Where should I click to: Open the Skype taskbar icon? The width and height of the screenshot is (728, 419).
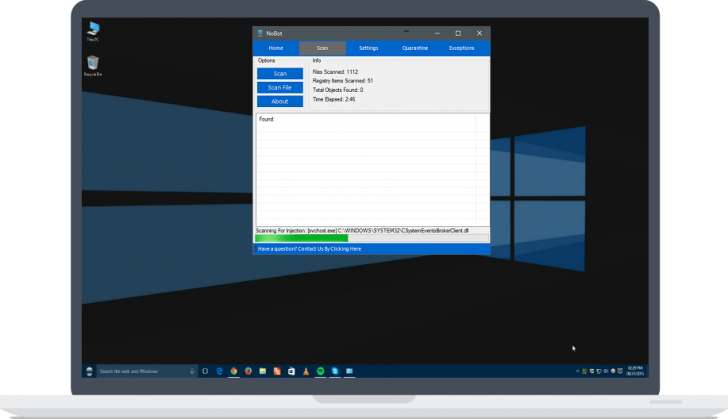tap(335, 371)
